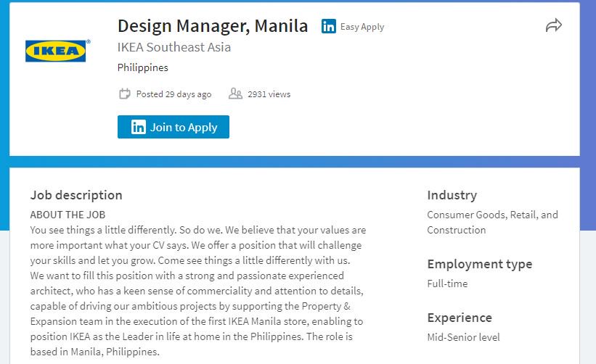
Task: Click Consumer Goods, Retail, and Construction text
Action: pyautogui.click(x=493, y=223)
